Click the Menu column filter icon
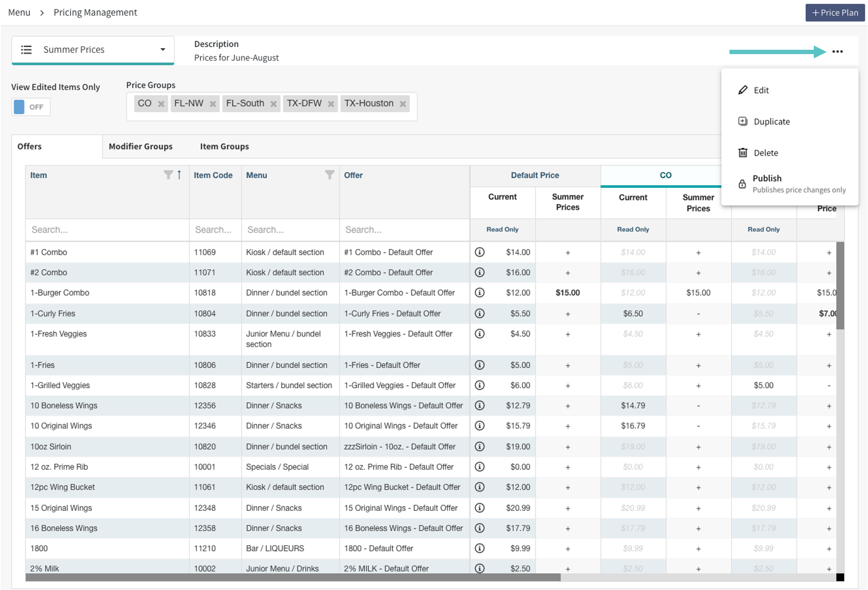Screen dimensions: 868x590 [329, 175]
